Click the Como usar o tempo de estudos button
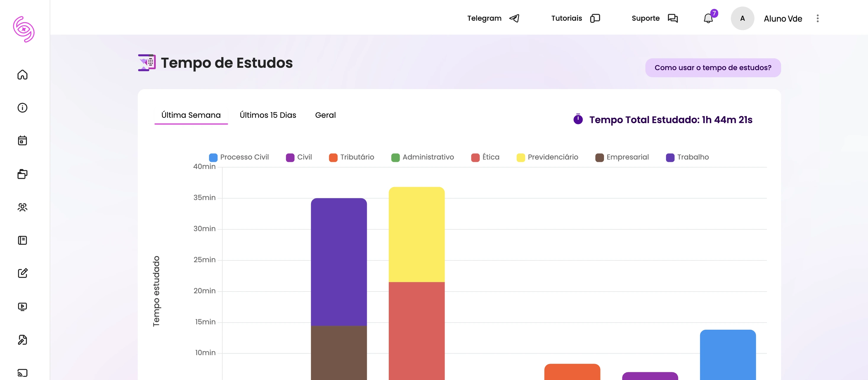The image size is (868, 380). 713,67
